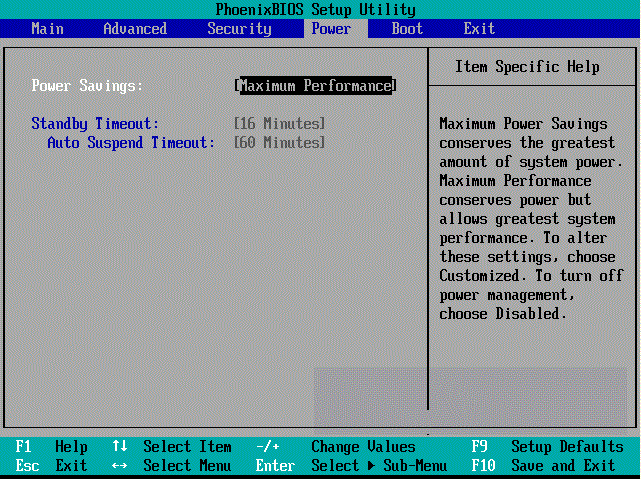Click the Power Savings label
This screenshot has height=479, width=641.
tap(87, 86)
